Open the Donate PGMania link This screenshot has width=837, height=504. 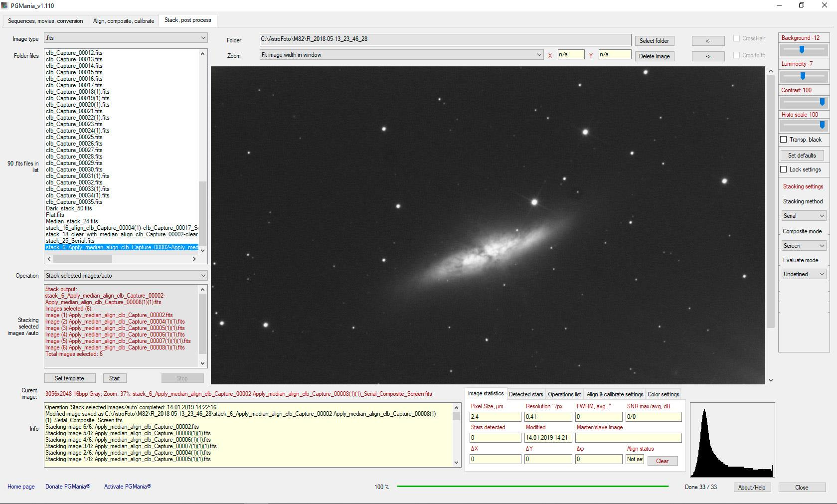[68, 487]
